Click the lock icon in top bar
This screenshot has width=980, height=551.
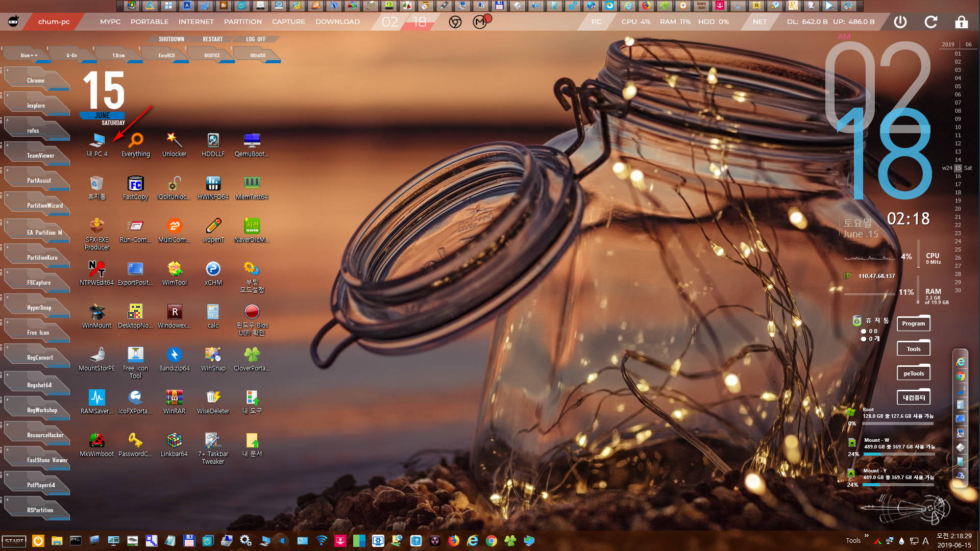[x=962, y=22]
